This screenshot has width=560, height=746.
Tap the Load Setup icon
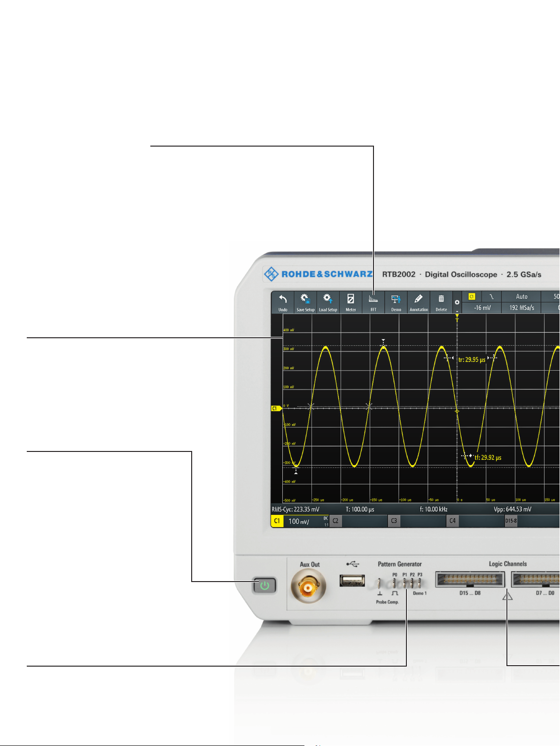pyautogui.click(x=328, y=299)
